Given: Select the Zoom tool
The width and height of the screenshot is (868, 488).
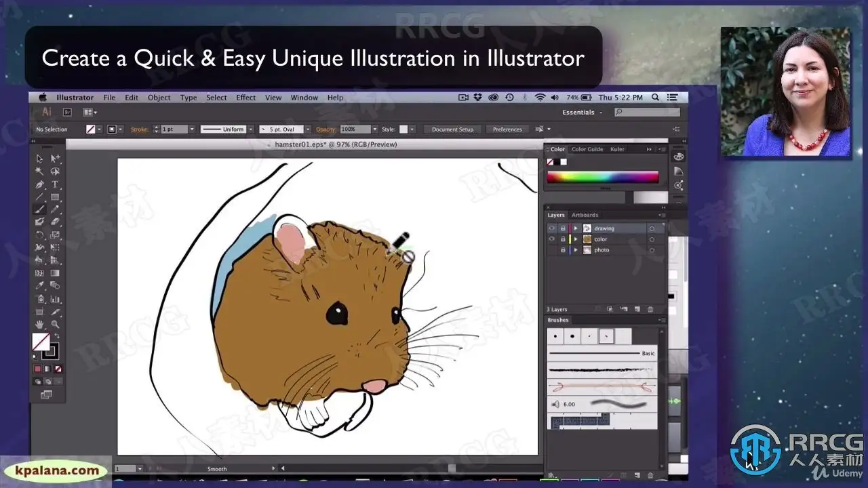Looking at the screenshot, I should click(x=55, y=325).
